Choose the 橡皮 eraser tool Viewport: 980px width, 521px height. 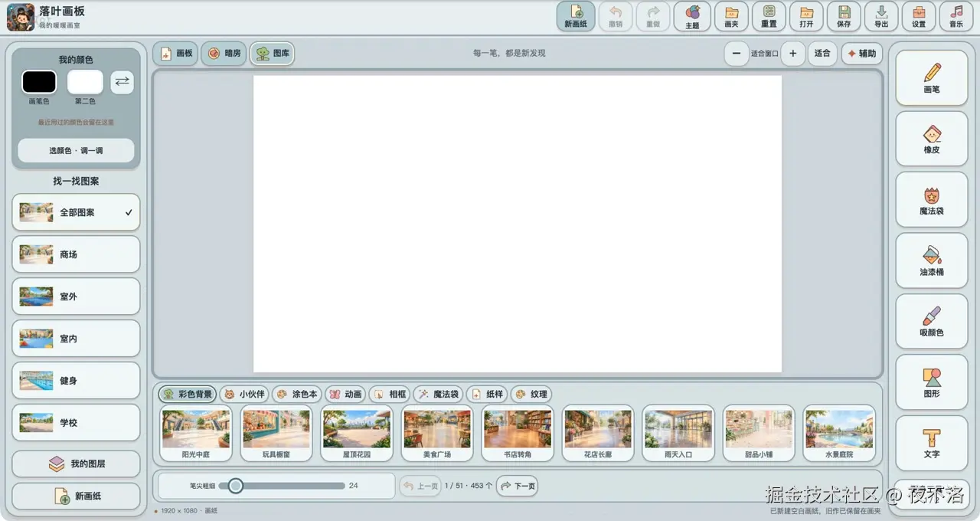click(932, 139)
